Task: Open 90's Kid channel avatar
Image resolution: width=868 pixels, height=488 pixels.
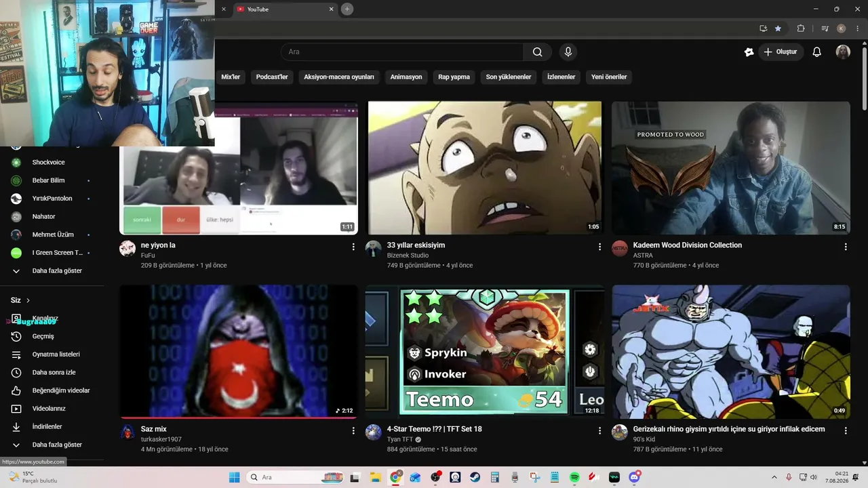Action: (x=620, y=432)
